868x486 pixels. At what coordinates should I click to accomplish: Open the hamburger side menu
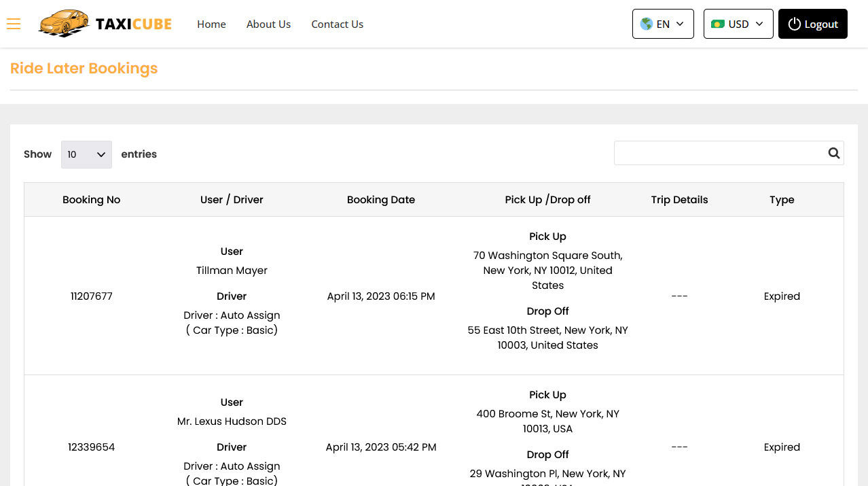[14, 24]
